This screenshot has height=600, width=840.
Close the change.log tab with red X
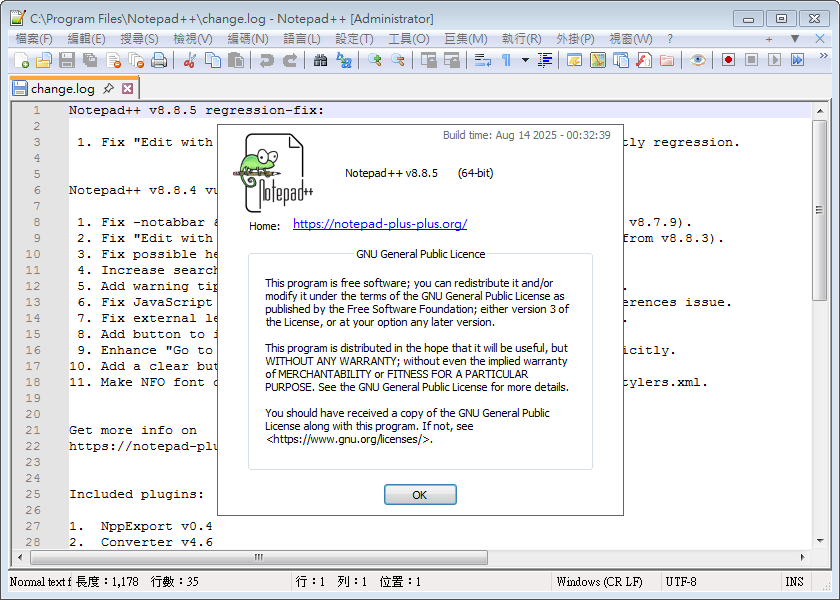coord(128,88)
